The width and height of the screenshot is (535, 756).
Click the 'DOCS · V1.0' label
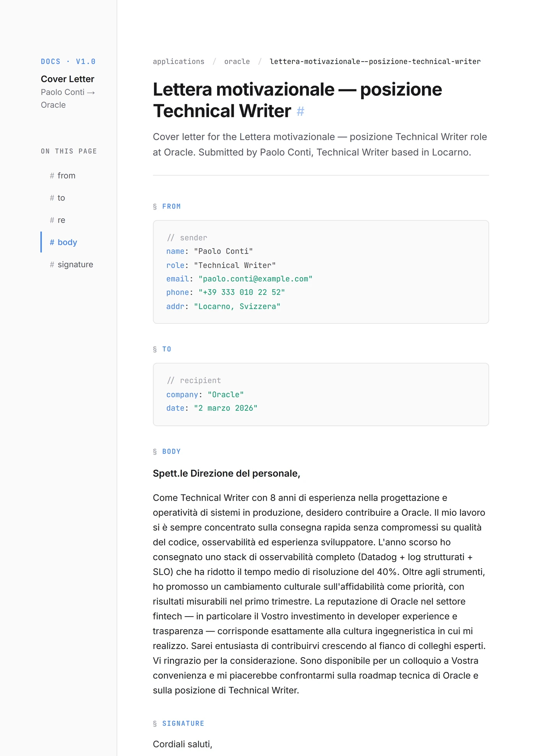(x=68, y=61)
